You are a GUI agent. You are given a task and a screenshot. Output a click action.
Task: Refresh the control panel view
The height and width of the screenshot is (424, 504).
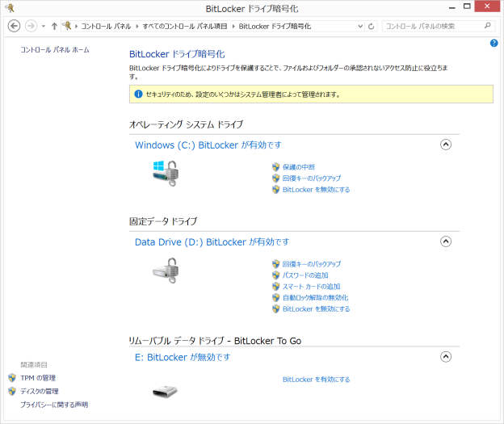click(372, 27)
